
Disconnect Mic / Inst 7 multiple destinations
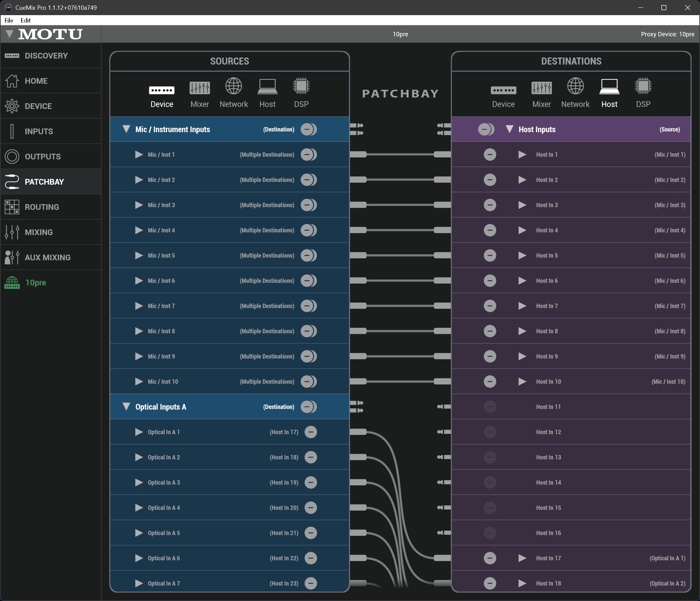(x=309, y=306)
